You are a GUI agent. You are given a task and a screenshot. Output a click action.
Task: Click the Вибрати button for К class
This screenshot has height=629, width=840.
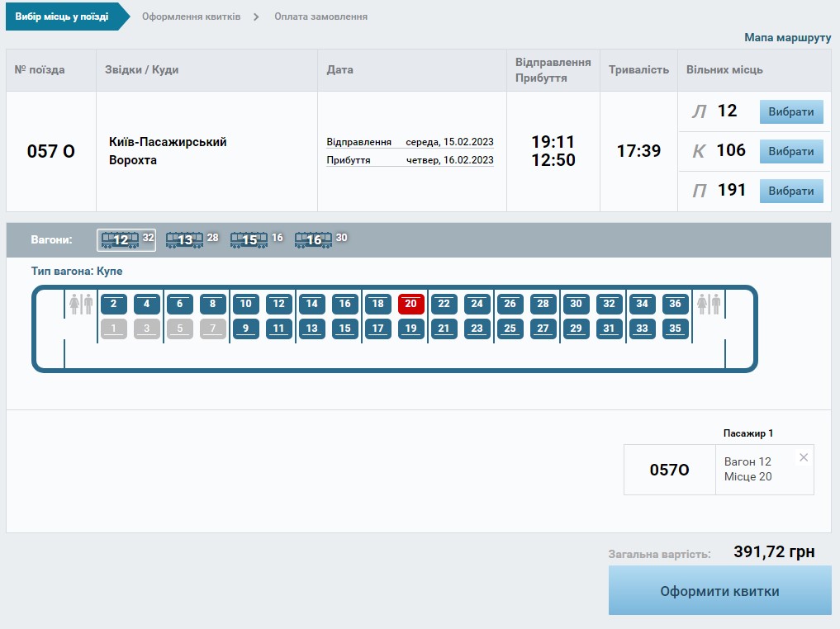[x=791, y=151]
